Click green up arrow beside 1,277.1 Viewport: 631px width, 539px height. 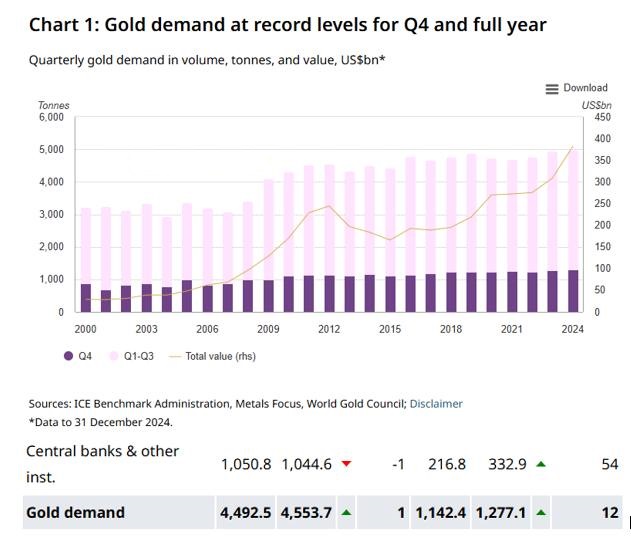tap(541, 512)
